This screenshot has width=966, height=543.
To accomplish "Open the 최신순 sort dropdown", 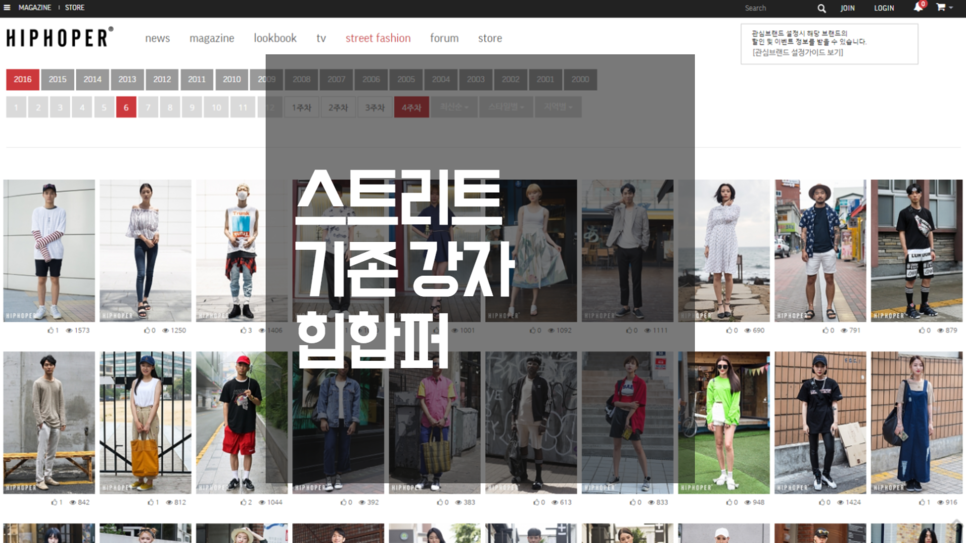I will 454,107.
